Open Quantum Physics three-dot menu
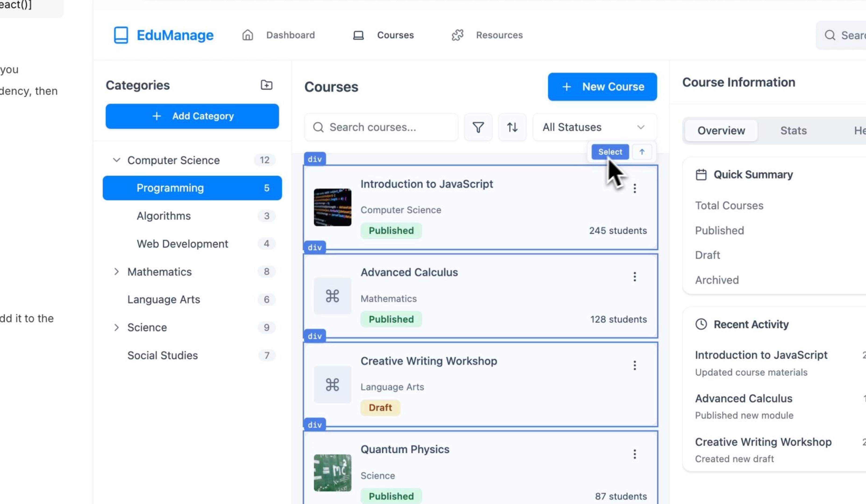 tap(634, 454)
